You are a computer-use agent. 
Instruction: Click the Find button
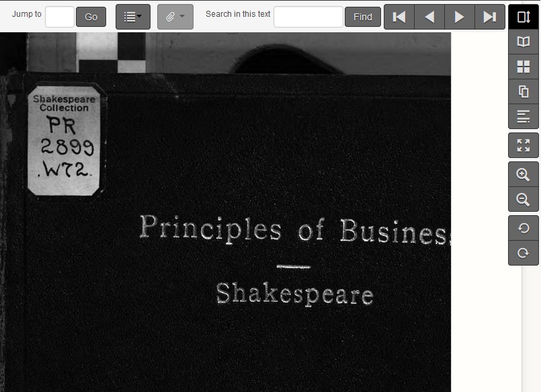pos(363,17)
